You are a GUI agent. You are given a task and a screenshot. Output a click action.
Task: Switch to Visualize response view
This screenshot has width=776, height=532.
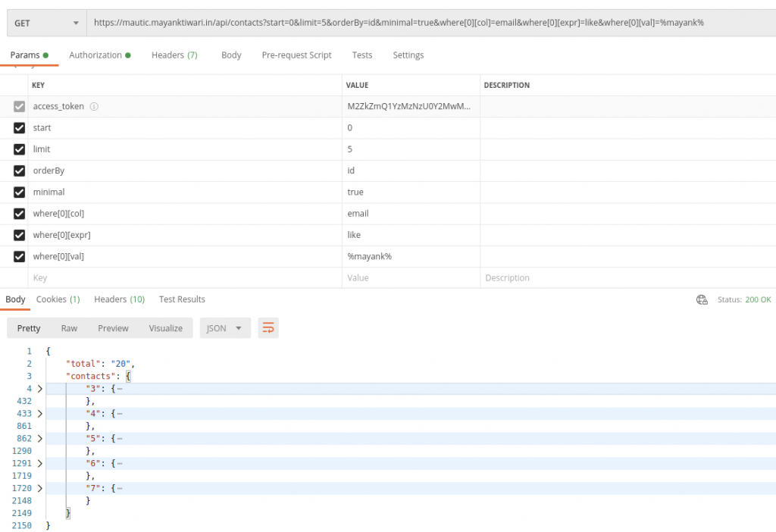click(x=166, y=328)
